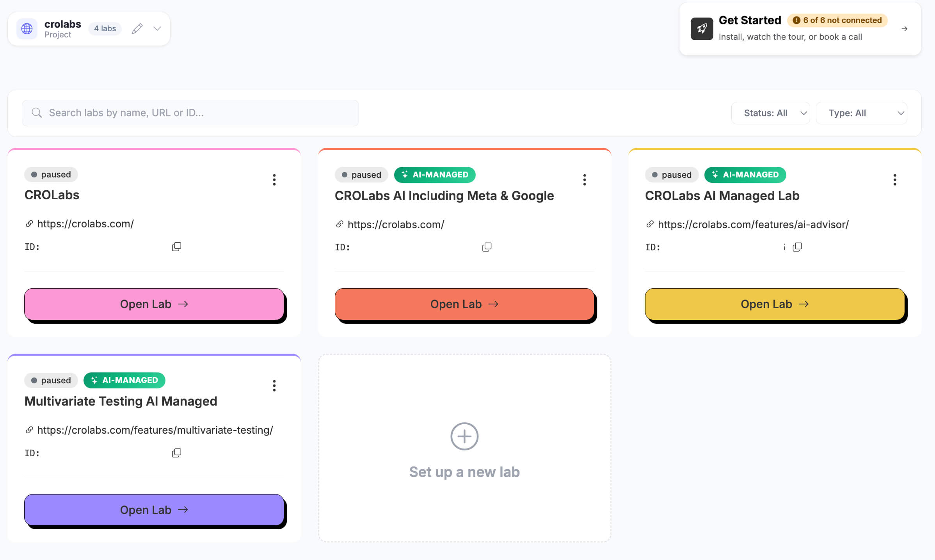Click paused badge on CROLabs AI Managed Lab
The width and height of the screenshot is (935, 560).
[x=672, y=175]
